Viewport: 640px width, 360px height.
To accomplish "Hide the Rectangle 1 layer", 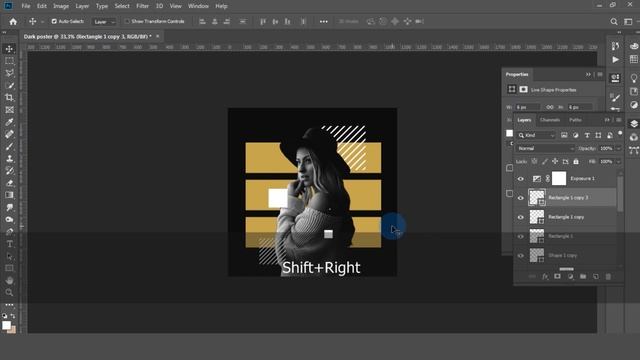I will click(520, 236).
